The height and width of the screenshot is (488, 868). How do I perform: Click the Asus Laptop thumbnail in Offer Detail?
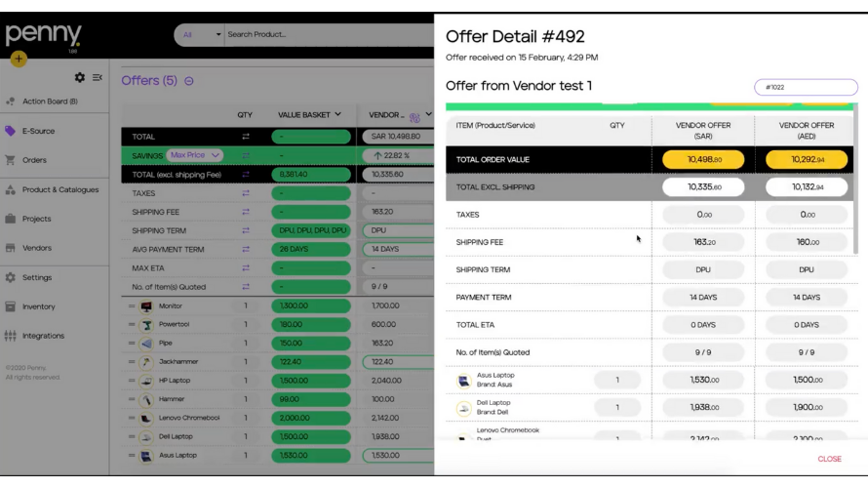(463, 380)
